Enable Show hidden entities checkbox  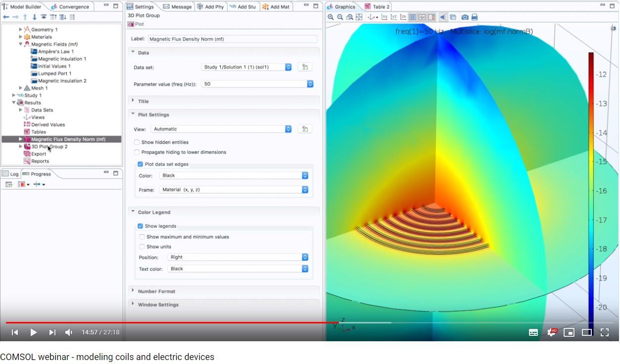[x=137, y=142]
